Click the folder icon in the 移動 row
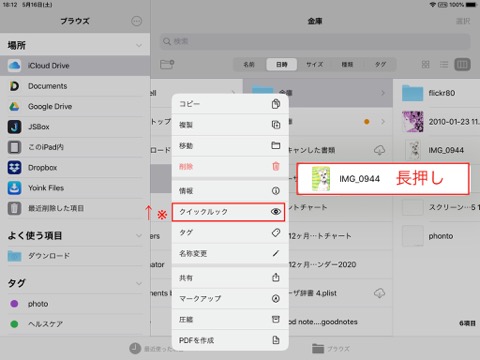Screen dimensions: 480x360 pyautogui.click(x=276, y=146)
